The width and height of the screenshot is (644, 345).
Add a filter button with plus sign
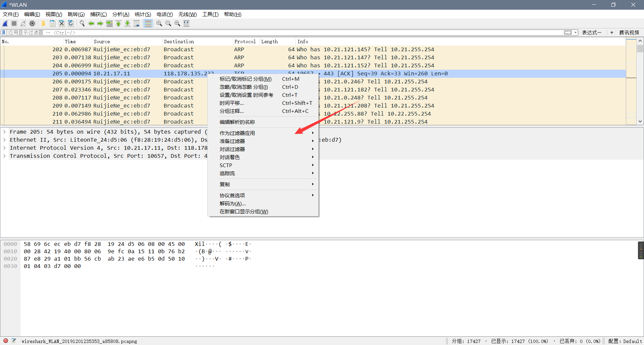612,32
